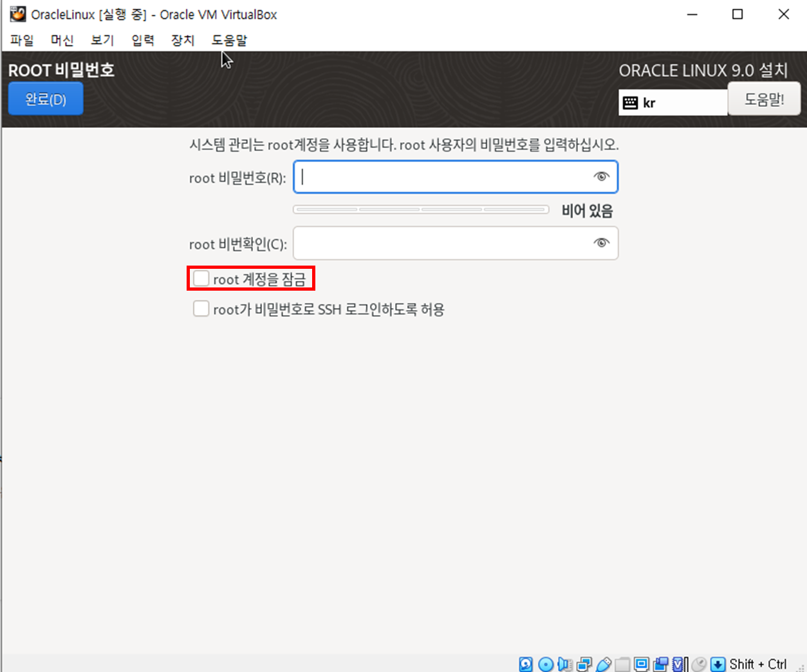
Task: Click the 완료(D) button
Action: (46, 99)
